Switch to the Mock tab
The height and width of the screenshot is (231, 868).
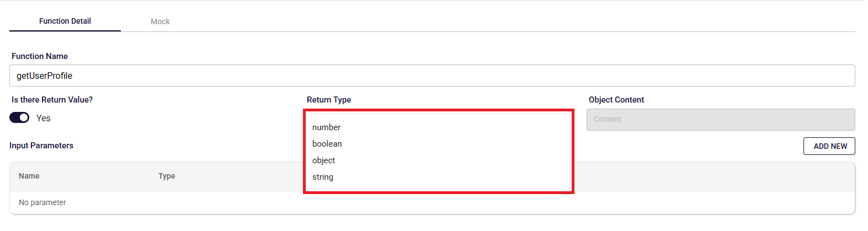(x=160, y=22)
